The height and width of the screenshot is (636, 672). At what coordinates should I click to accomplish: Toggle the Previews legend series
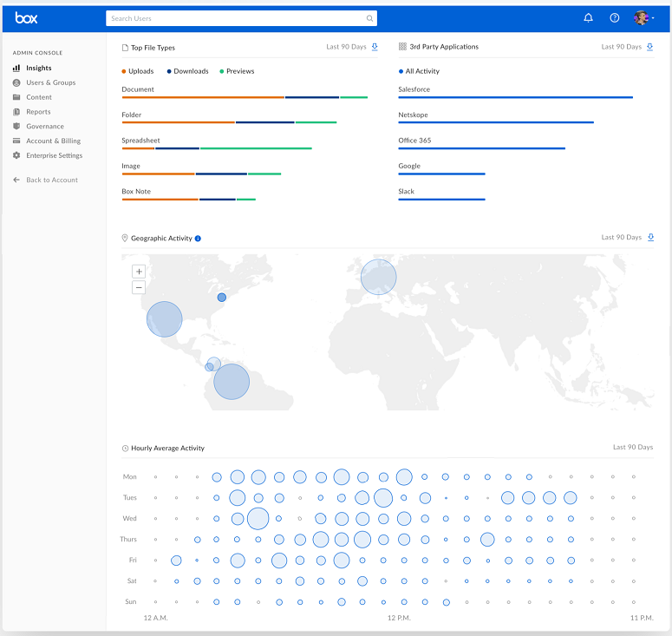[237, 71]
